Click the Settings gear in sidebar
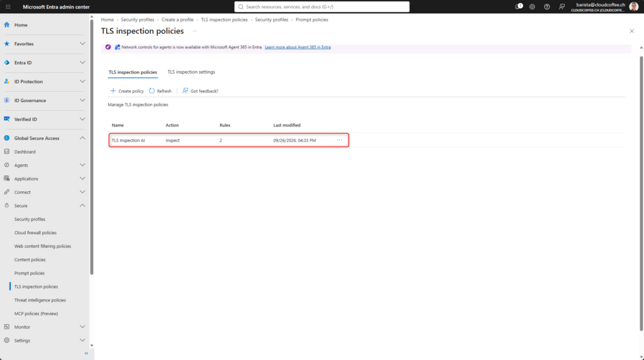The image size is (644, 360). tap(6, 340)
